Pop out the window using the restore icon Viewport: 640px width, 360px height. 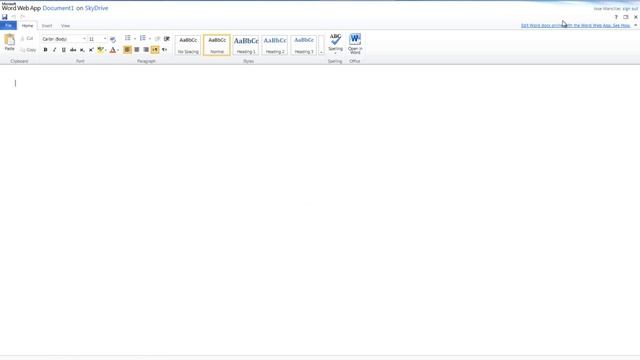(x=626, y=17)
